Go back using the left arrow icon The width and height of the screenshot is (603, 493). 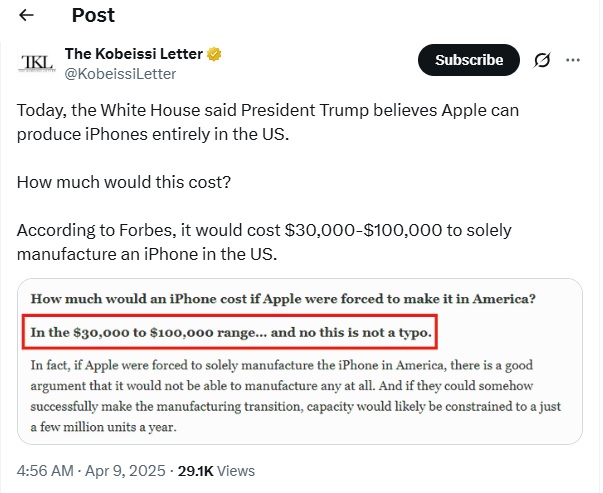(26, 15)
